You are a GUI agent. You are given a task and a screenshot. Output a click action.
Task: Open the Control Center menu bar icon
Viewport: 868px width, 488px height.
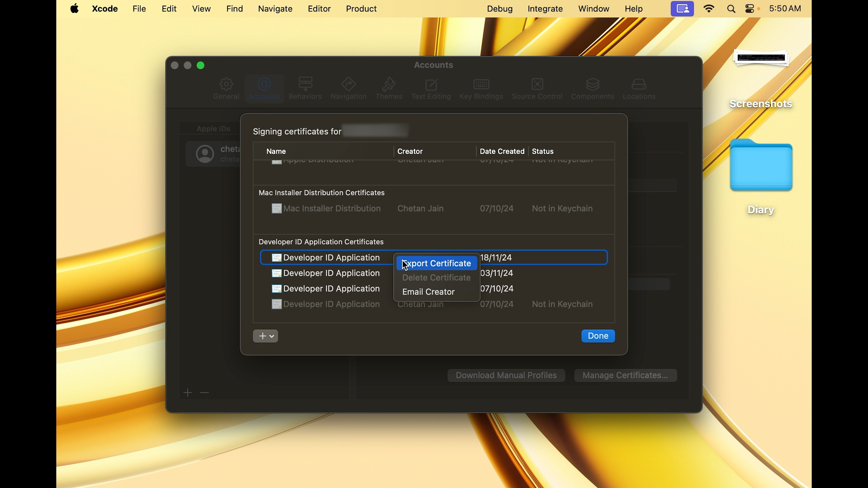750,9
